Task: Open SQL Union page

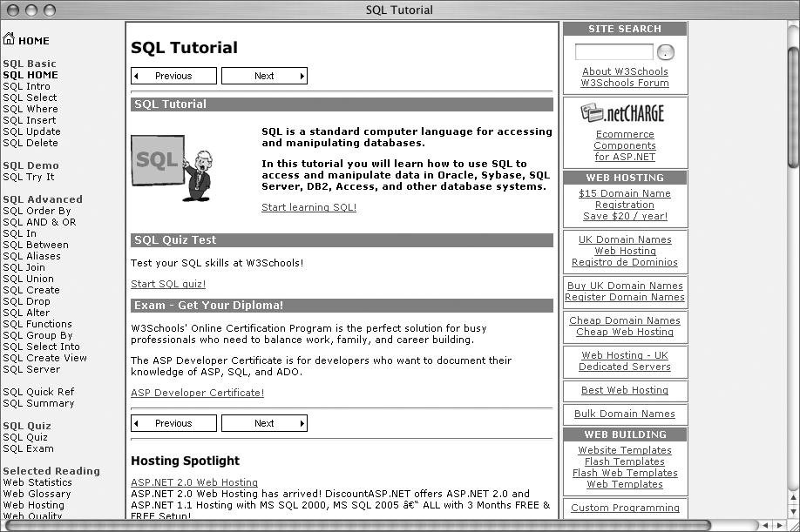Action: click(28, 279)
